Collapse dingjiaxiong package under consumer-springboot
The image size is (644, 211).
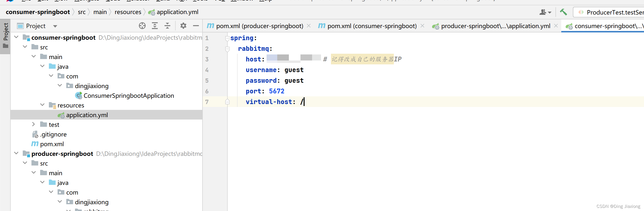[60, 85]
